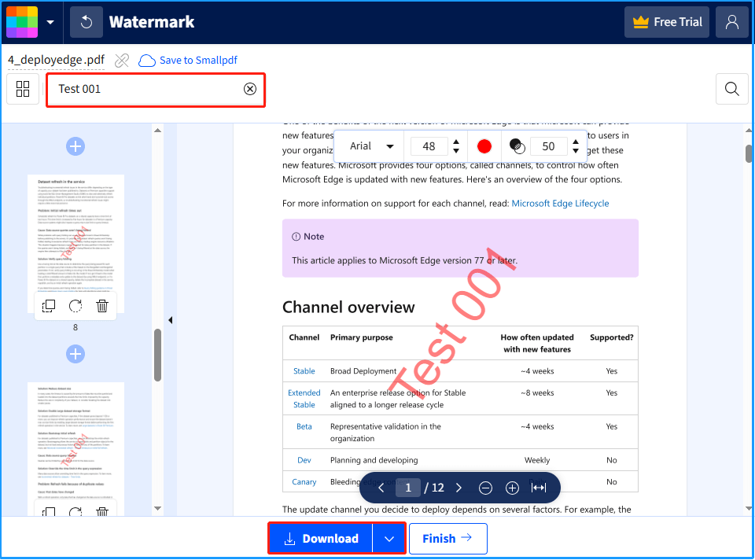Delete page 8 with trash icon
The height and width of the screenshot is (560, 755).
pyautogui.click(x=102, y=306)
